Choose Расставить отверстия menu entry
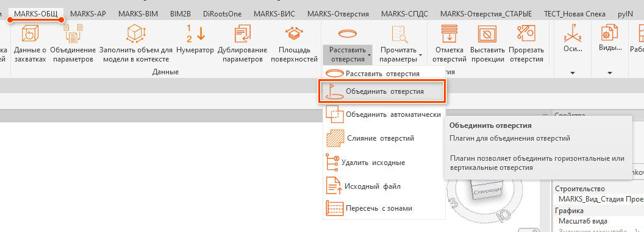The height and width of the screenshot is (232, 644). 384,74
